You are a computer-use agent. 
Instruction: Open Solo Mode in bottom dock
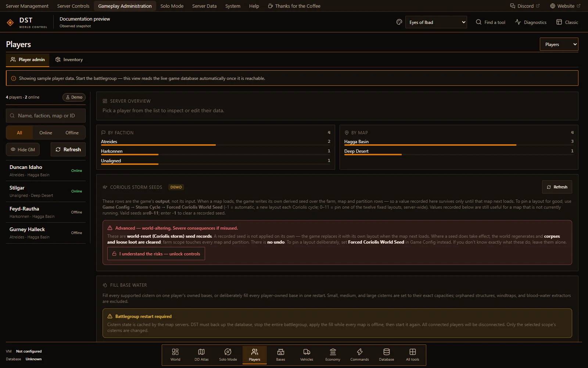(x=228, y=355)
